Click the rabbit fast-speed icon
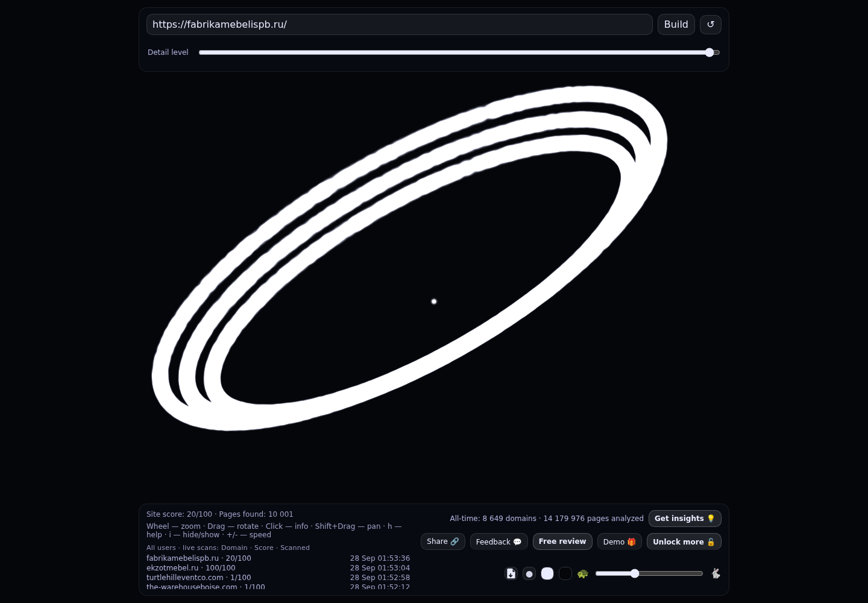868x603 pixels. pos(715,573)
